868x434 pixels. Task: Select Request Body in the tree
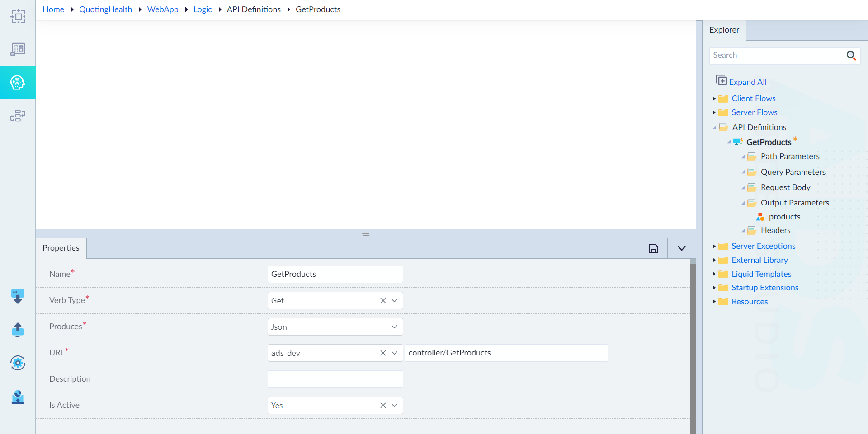(x=785, y=187)
